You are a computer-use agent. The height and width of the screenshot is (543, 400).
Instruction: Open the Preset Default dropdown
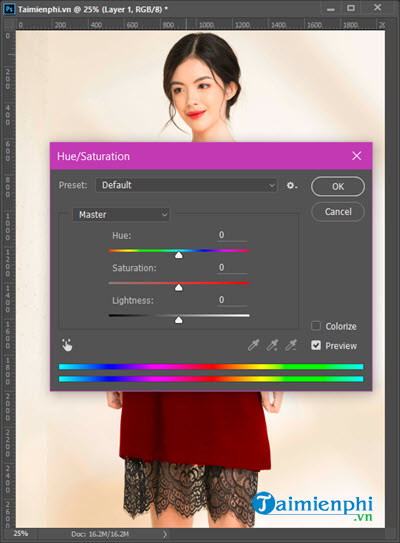(x=186, y=185)
